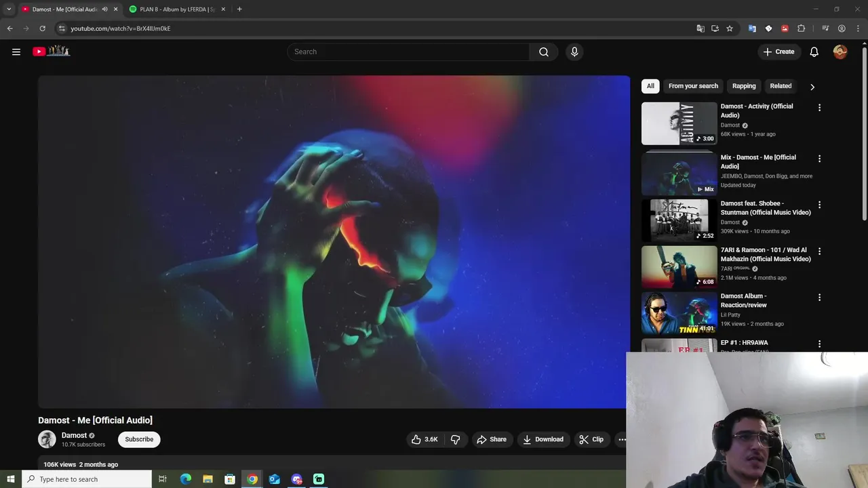
Task: Open options for Mix - Damost - Me
Action: tap(819, 159)
